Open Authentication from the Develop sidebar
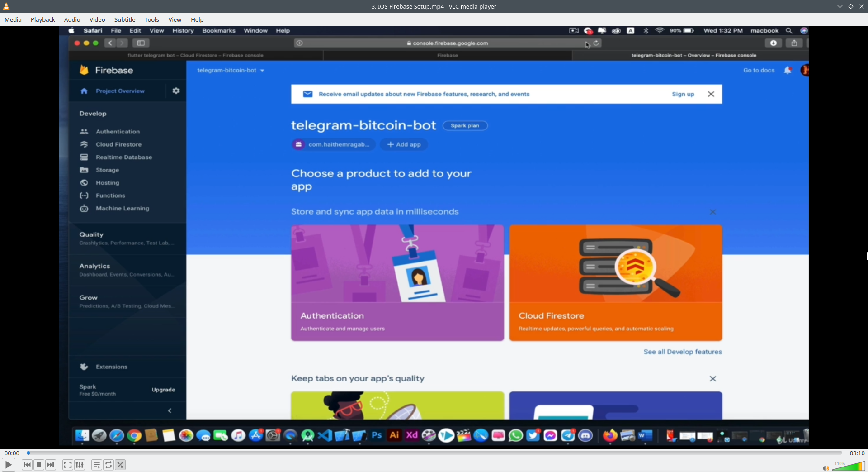 (x=118, y=132)
